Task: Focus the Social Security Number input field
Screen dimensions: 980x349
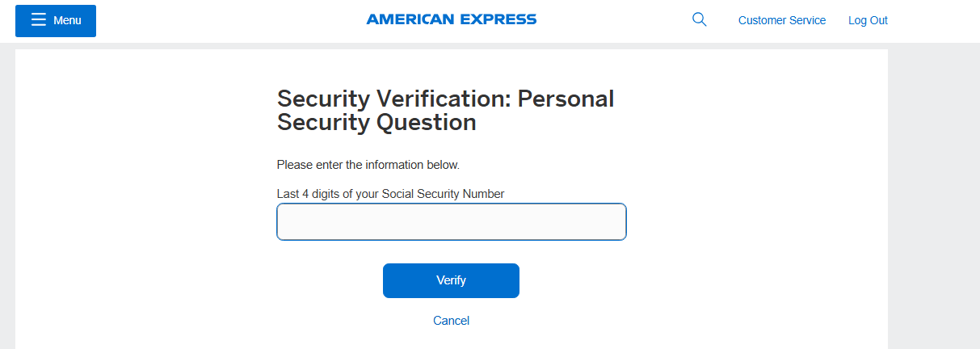Action: pos(451,222)
